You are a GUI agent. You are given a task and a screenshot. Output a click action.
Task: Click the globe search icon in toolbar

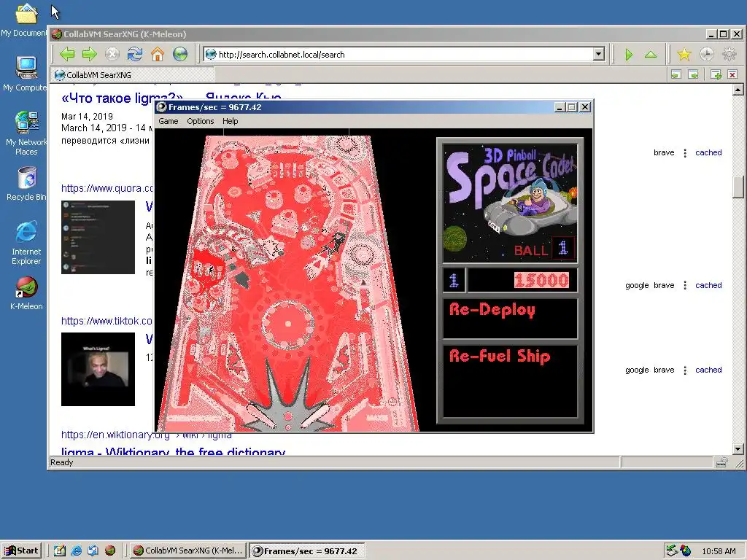point(180,54)
